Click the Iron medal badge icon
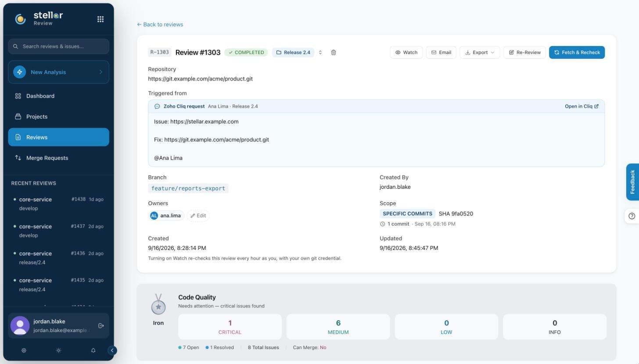Viewport: 639px width, 364px height. (158, 304)
